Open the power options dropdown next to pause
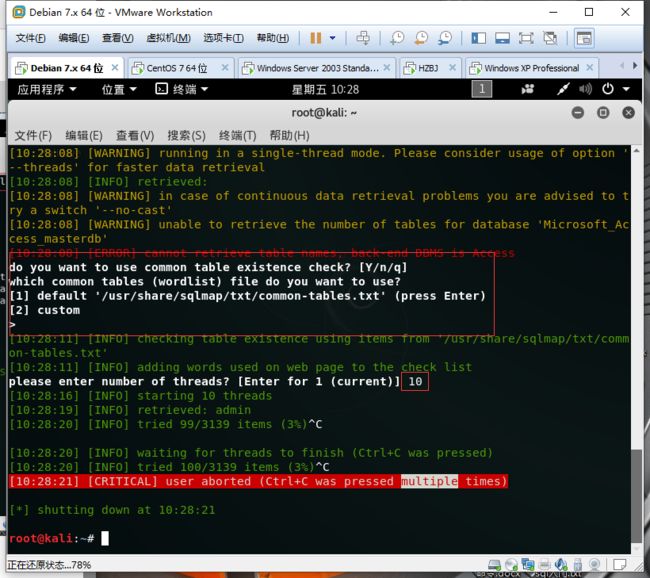The width and height of the screenshot is (650, 578). pyautogui.click(x=332, y=38)
